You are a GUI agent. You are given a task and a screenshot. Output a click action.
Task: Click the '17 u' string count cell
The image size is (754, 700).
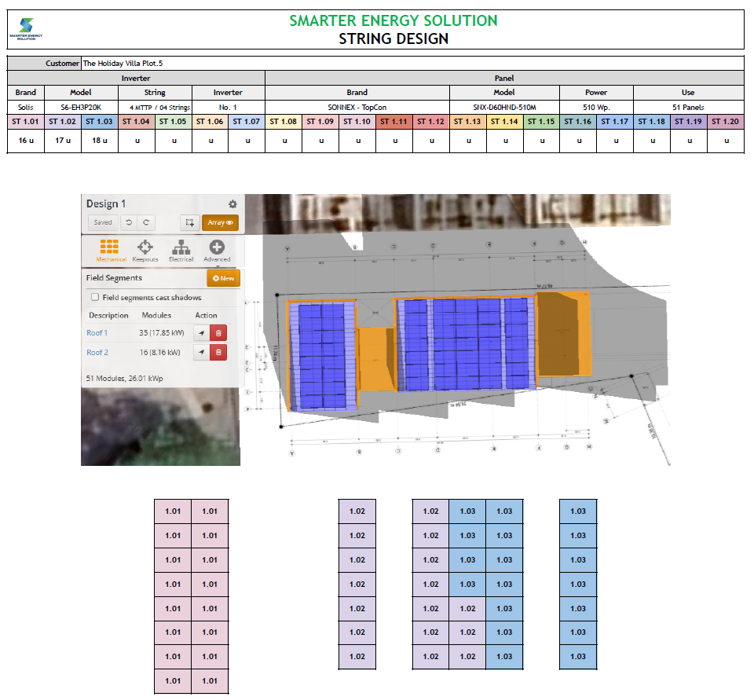tap(63, 141)
